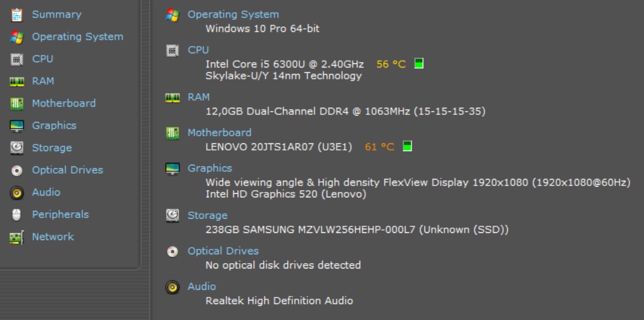This screenshot has height=320, width=644.
Task: Click the green motherboard temperature indicator
Action: [407, 146]
